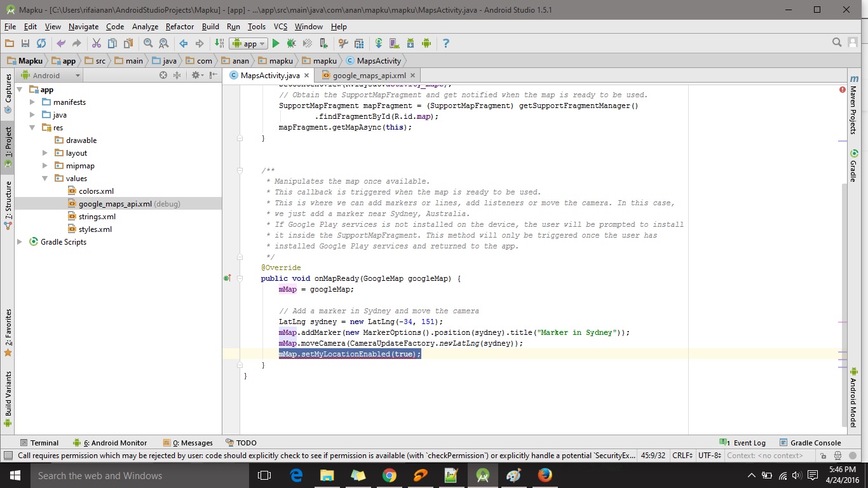This screenshot has width=868, height=488.
Task: Collapse the values folder
Action: (45, 179)
